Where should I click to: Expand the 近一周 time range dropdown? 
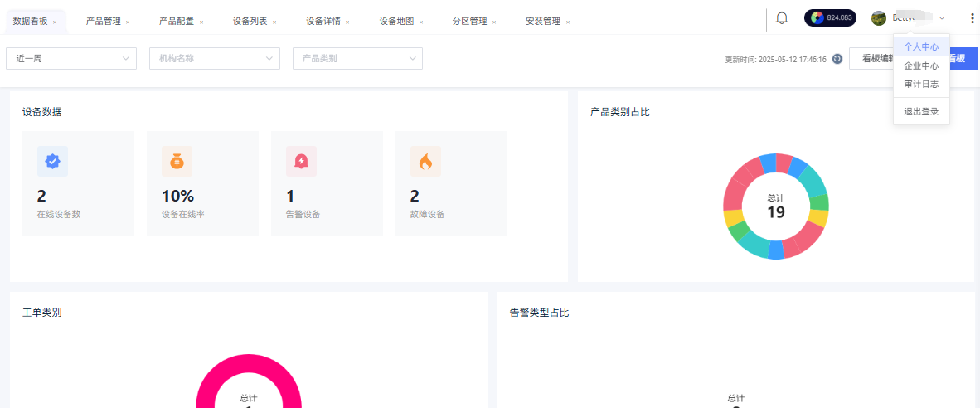tap(70, 58)
